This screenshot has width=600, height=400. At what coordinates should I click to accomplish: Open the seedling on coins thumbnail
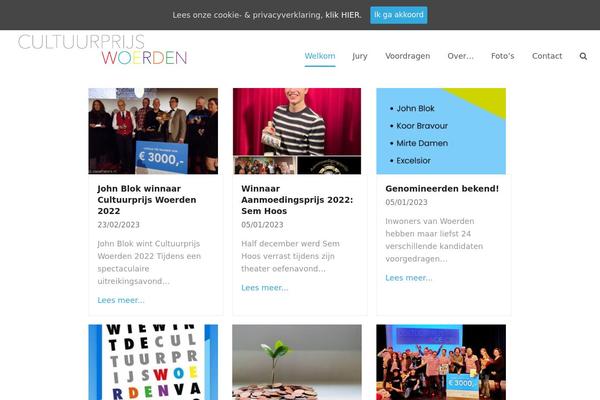click(x=297, y=362)
